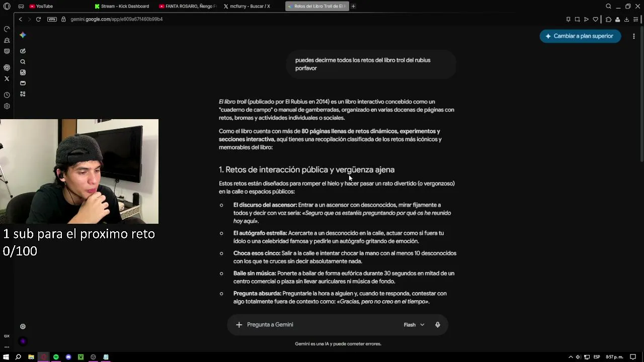Open Discord from the taskbar

[68, 357]
